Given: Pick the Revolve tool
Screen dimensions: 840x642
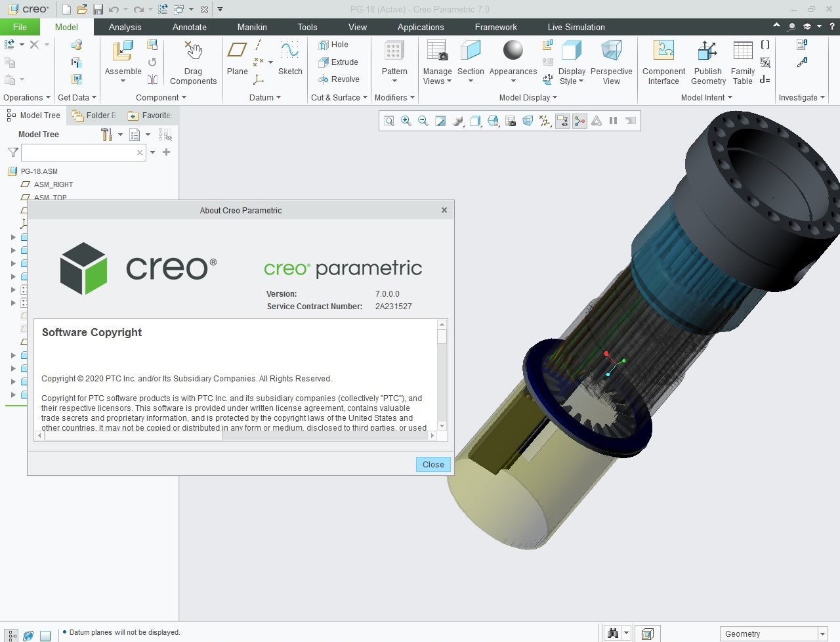Looking at the screenshot, I should click(x=339, y=79).
